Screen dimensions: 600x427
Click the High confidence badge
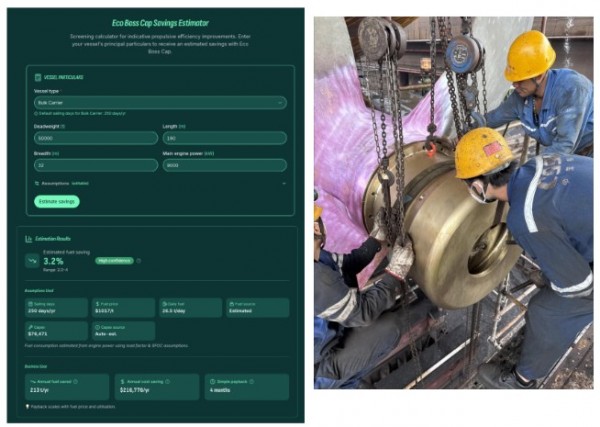click(114, 261)
